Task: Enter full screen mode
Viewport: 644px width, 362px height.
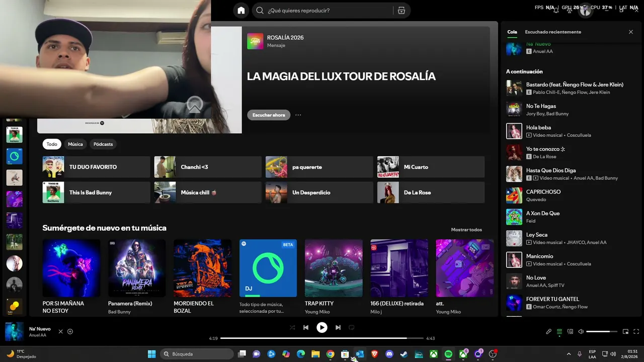Action: (x=636, y=331)
